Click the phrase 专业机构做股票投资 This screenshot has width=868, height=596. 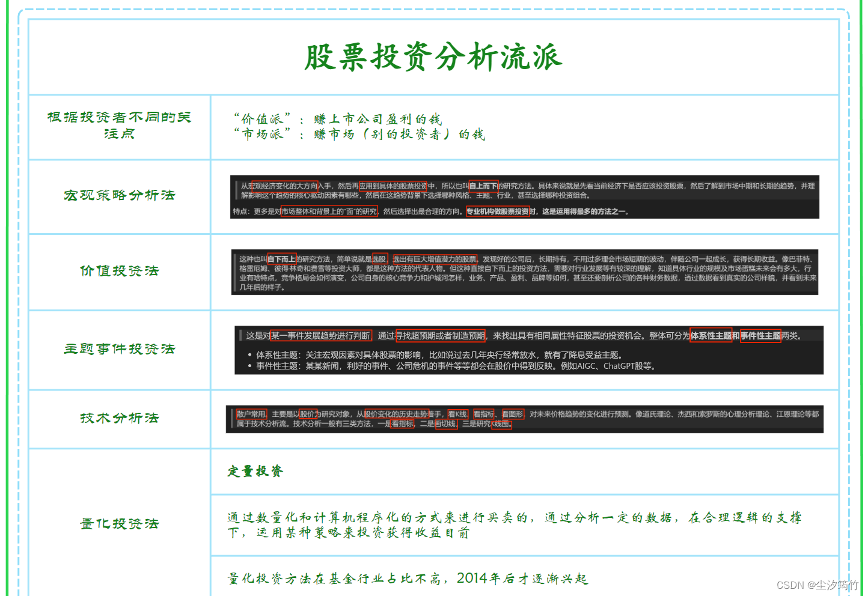coord(498,211)
